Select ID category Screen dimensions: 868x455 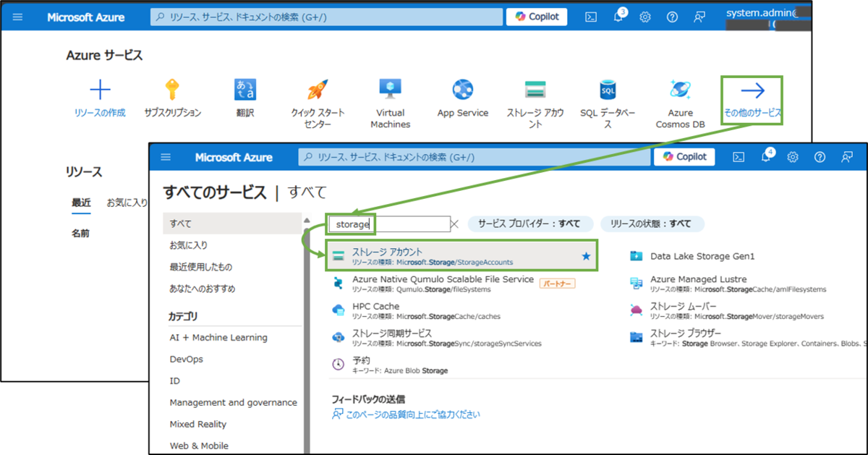pos(175,381)
